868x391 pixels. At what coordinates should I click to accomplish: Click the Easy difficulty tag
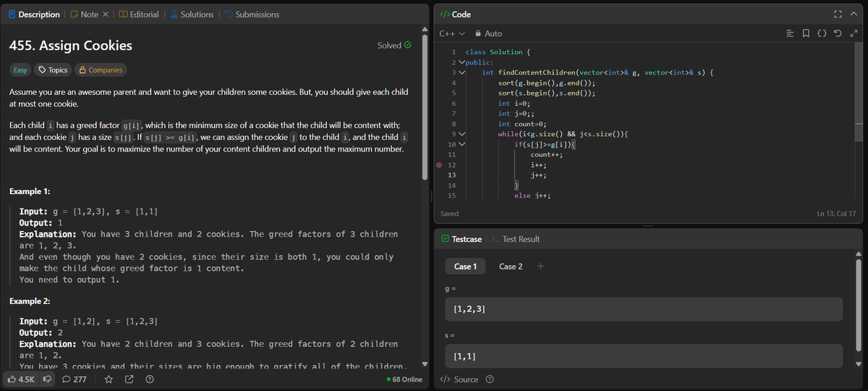coord(20,70)
